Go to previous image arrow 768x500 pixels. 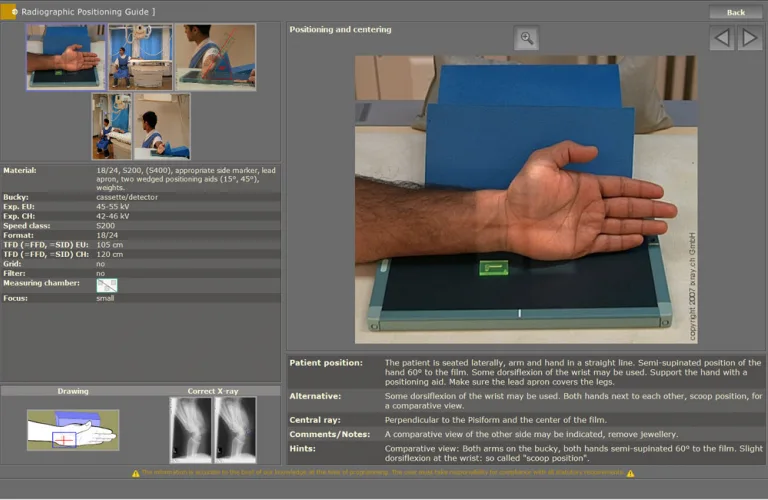pos(722,38)
